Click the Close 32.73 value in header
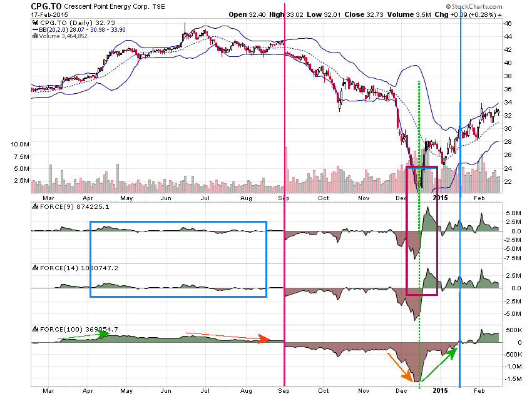Viewport: 532px width, 396px height. [364, 14]
